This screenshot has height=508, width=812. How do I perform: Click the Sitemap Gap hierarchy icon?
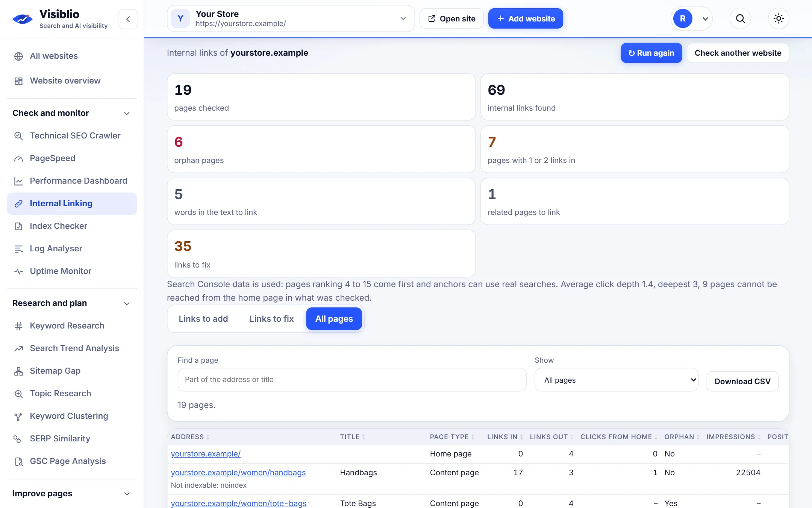[18, 371]
